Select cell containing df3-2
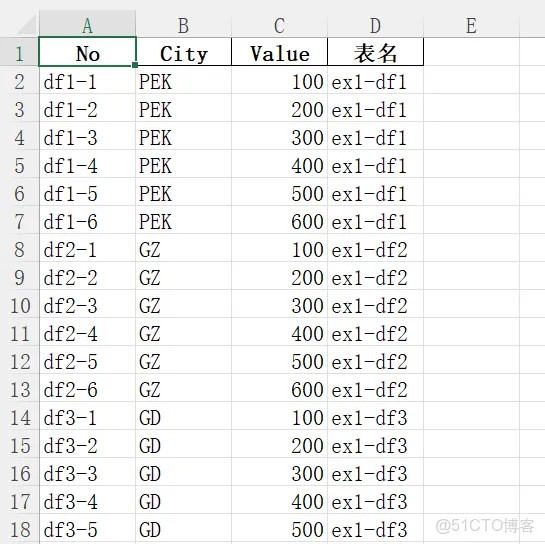Image resolution: width=545 pixels, height=544 pixels. (x=88, y=444)
